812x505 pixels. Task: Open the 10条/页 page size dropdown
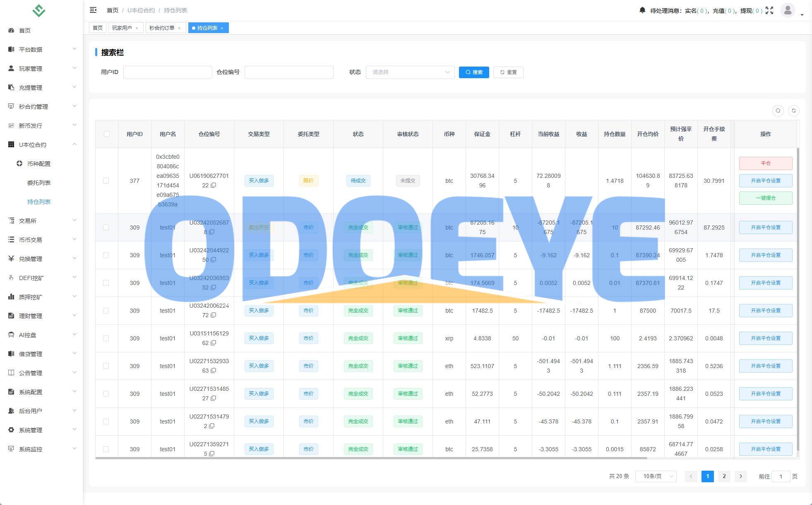pos(656,476)
